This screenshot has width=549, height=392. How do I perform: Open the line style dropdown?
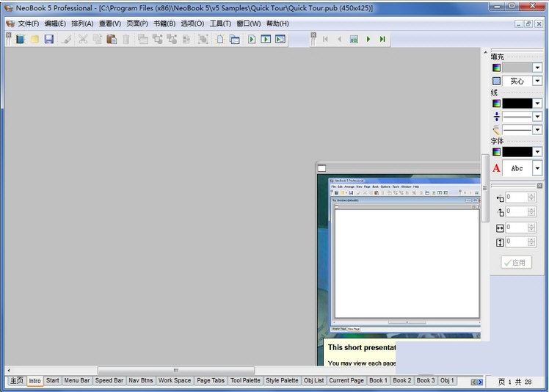click(x=537, y=130)
